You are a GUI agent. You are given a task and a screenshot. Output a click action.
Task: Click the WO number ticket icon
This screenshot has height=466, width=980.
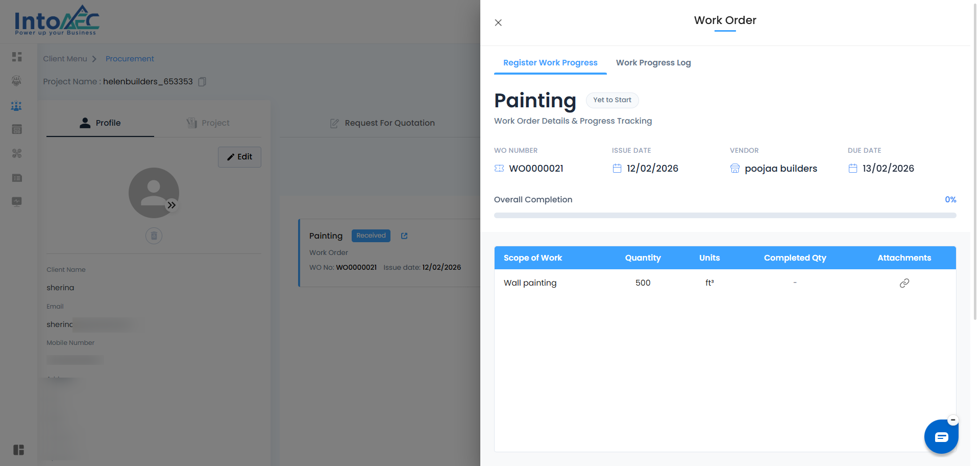499,168
